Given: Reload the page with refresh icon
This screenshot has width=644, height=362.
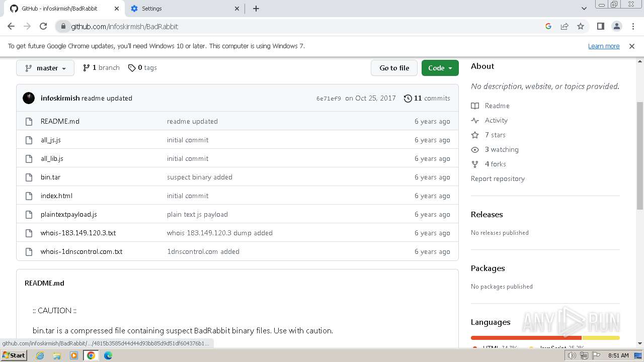Looking at the screenshot, I should pyautogui.click(x=43, y=26).
